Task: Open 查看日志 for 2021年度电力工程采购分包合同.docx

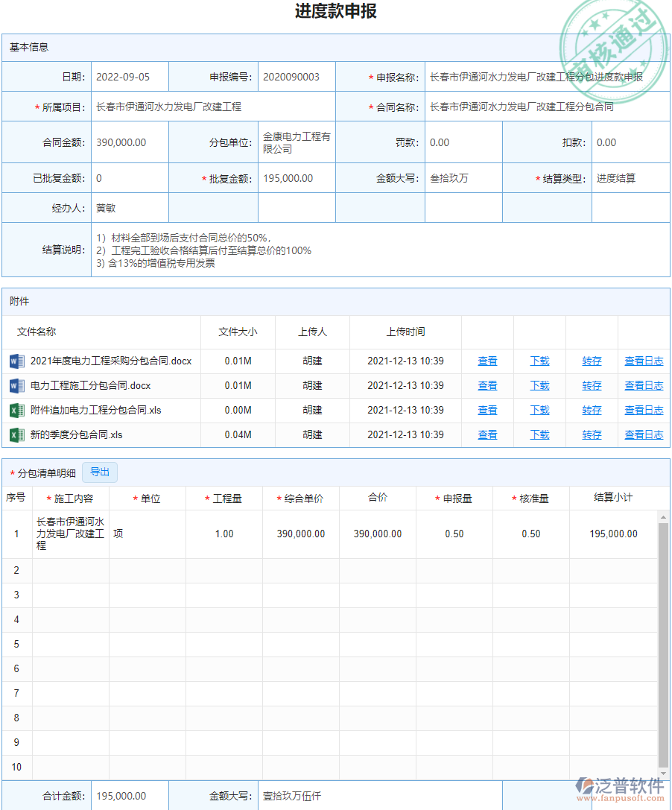Action: tap(644, 361)
